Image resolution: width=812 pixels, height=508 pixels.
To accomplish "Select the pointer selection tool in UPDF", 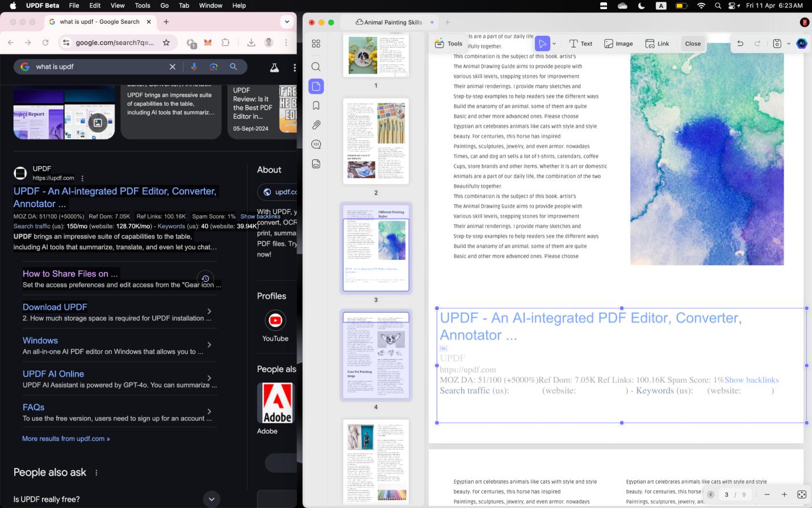I will coord(542,44).
